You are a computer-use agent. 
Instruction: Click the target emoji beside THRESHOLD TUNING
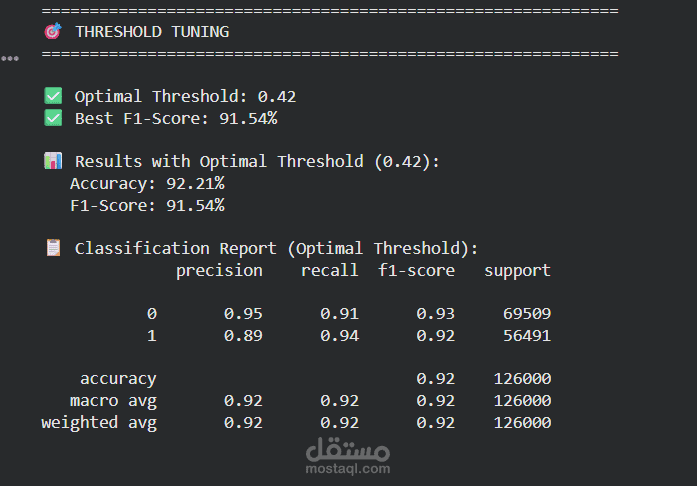pos(53,32)
